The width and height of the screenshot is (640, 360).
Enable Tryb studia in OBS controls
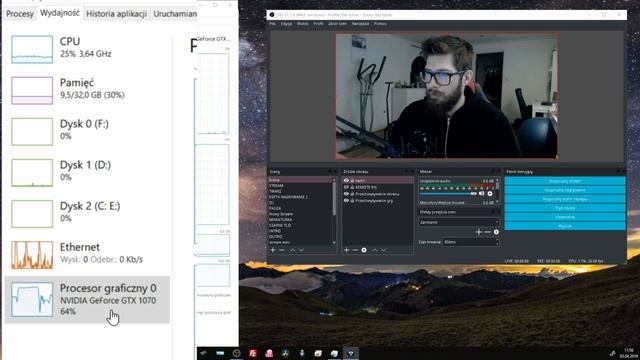565,208
